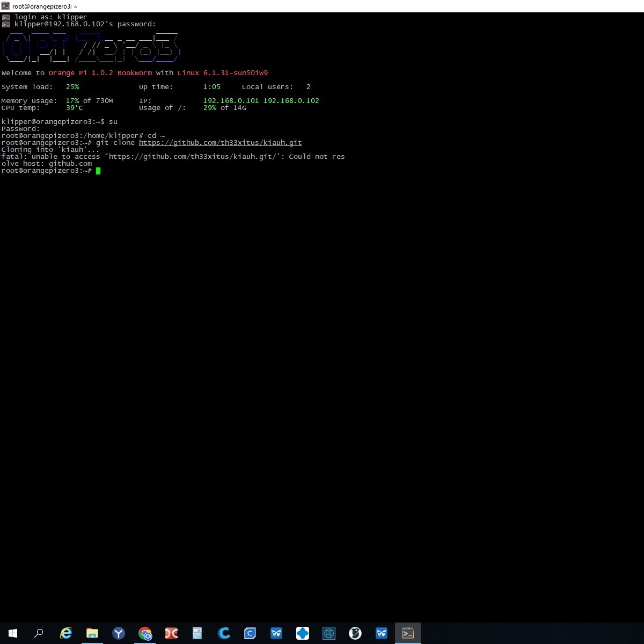The width and height of the screenshot is (644, 644).
Task: Open File Explorer folder icon
Action: (x=92, y=633)
